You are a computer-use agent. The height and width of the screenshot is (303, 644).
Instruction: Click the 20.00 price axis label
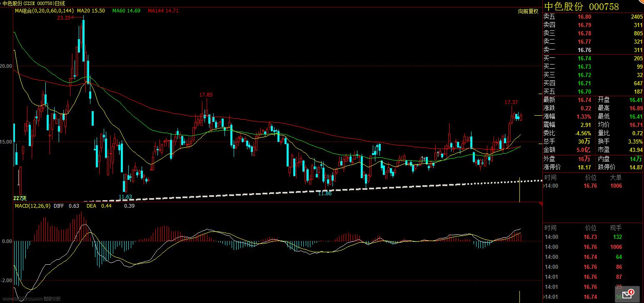[6, 66]
